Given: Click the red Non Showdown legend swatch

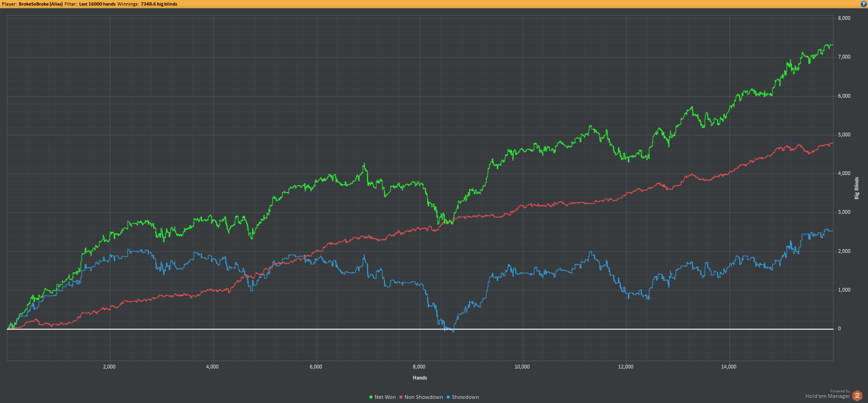Looking at the screenshot, I should (x=401, y=397).
